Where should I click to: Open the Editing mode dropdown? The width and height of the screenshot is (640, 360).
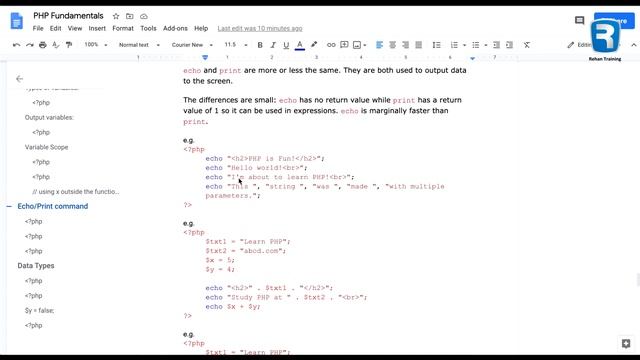(x=594, y=45)
